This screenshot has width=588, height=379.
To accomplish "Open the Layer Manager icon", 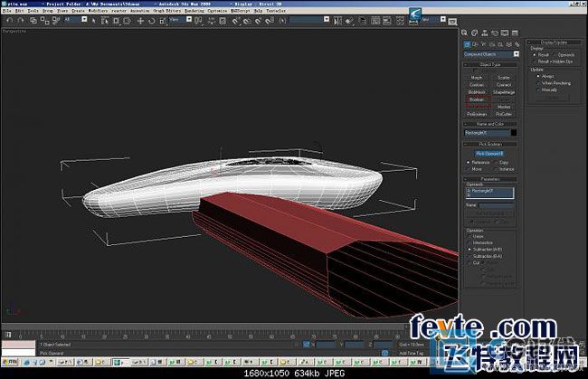I will pos(363,21).
